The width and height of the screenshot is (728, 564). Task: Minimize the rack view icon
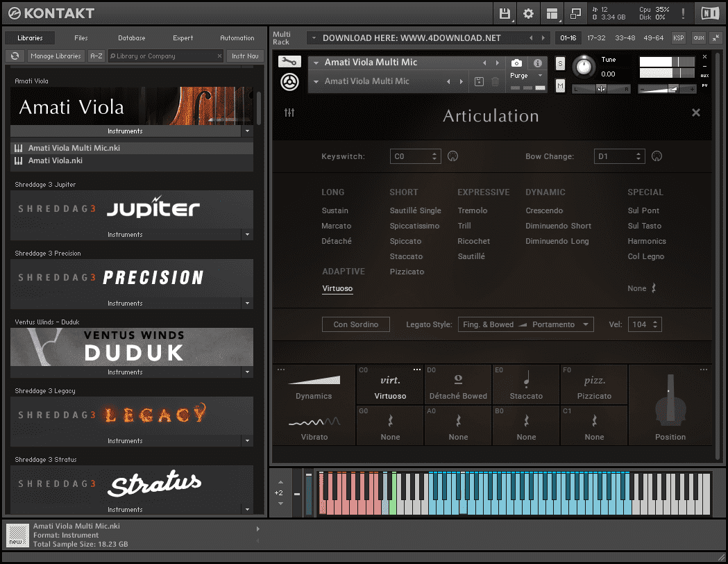(716, 38)
